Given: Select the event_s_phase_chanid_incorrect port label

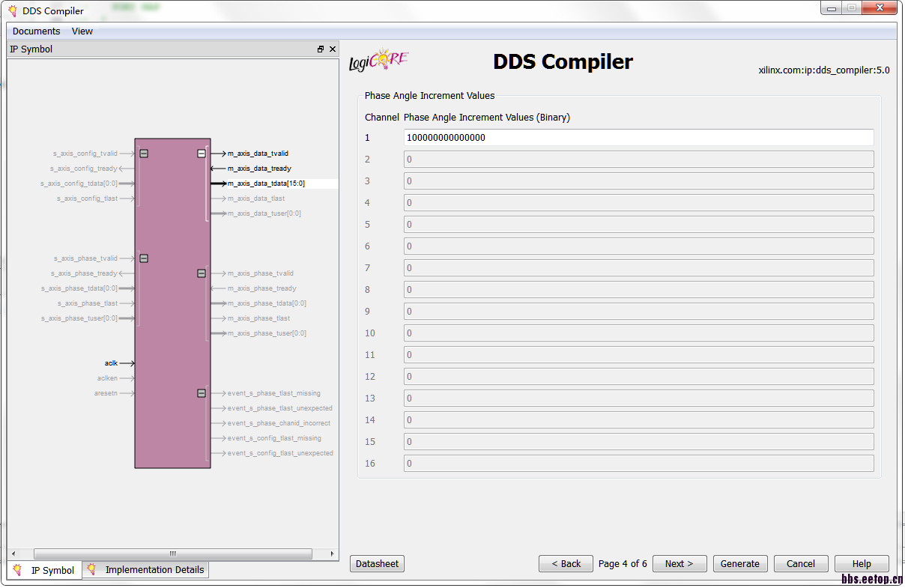Looking at the screenshot, I should (279, 423).
